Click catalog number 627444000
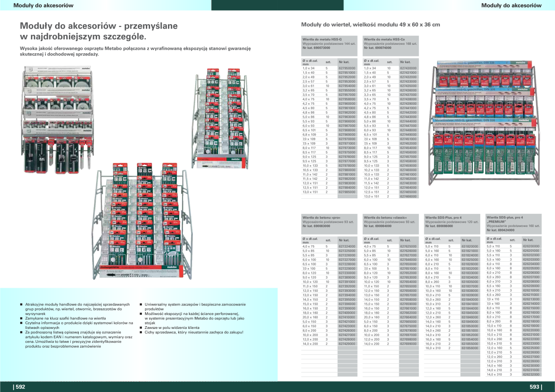This screenshot has width=555, height=392. (408, 121)
